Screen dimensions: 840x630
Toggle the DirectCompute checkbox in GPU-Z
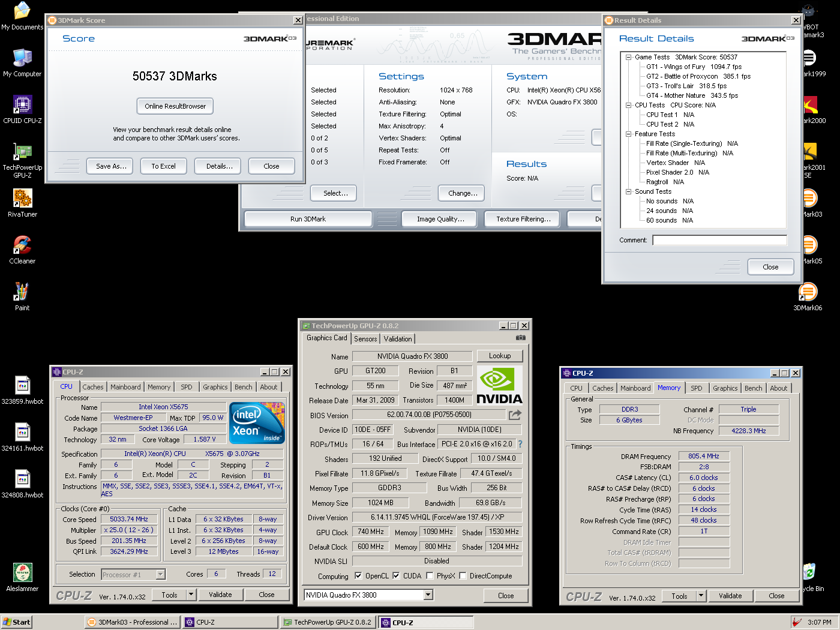[x=463, y=576]
